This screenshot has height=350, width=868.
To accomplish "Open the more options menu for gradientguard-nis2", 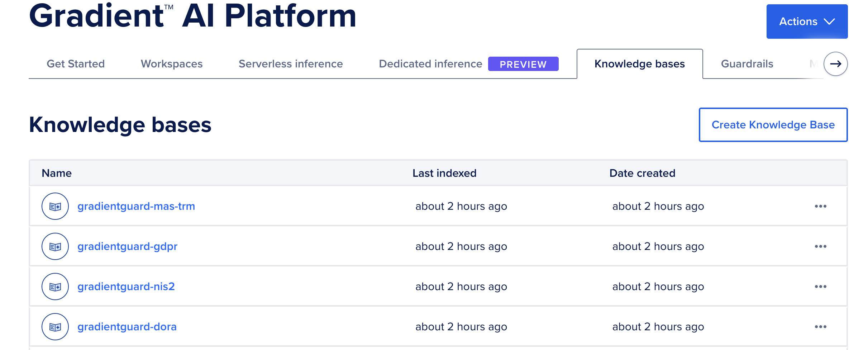I will pos(820,287).
